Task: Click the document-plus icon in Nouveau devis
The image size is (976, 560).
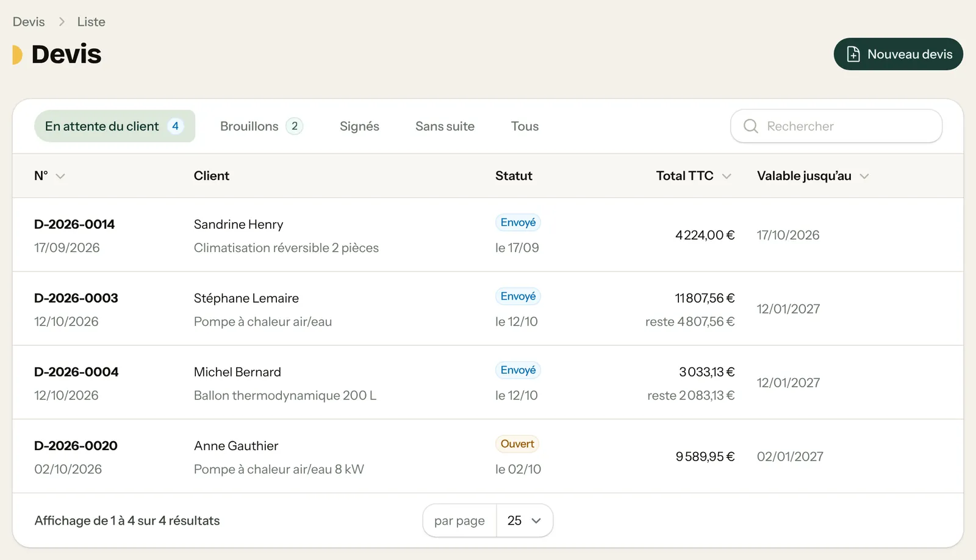Action: point(853,54)
